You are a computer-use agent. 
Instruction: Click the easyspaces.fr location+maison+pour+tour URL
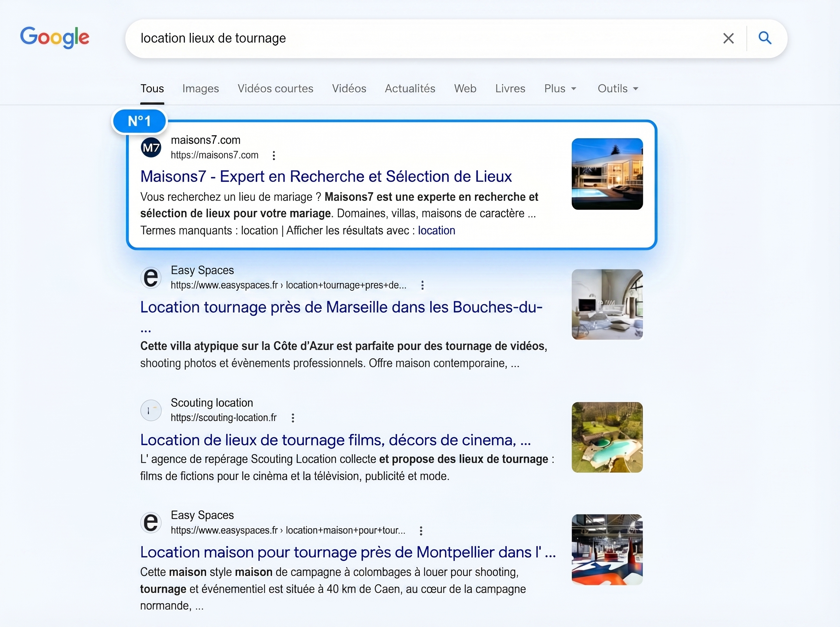(x=288, y=530)
